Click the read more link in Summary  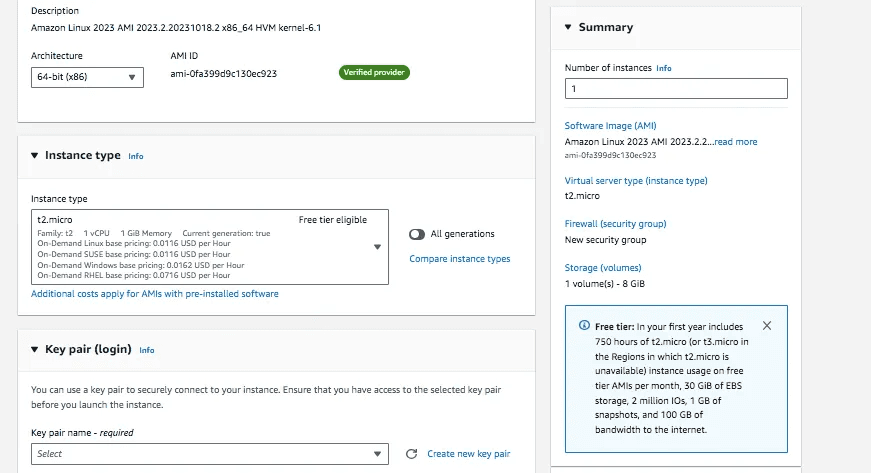tap(735, 142)
